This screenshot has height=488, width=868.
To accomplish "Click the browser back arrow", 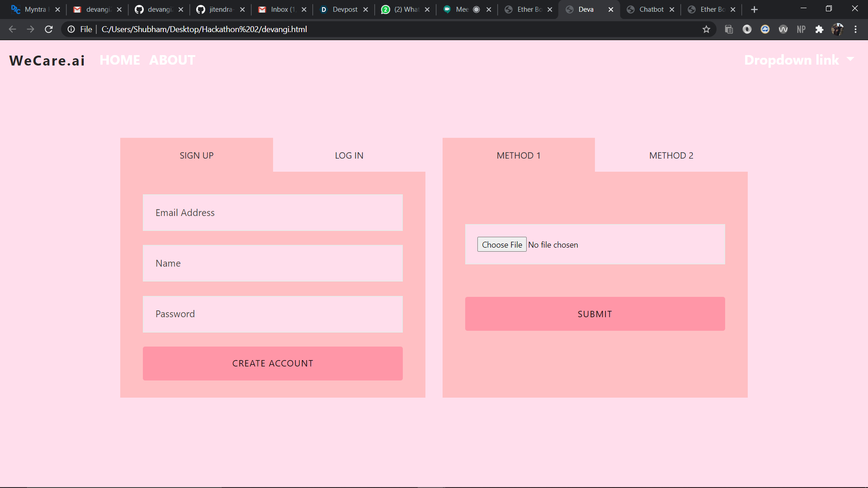I will tap(13, 29).
